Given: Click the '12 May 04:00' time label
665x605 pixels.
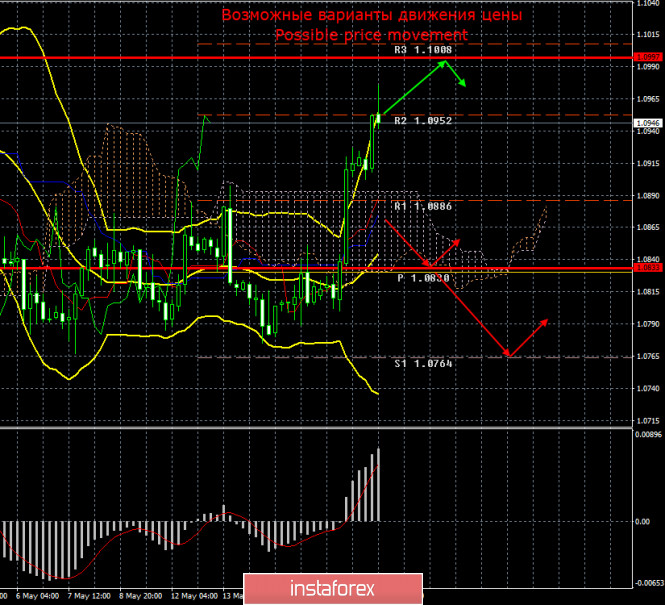Looking at the screenshot, I should [x=194, y=596].
